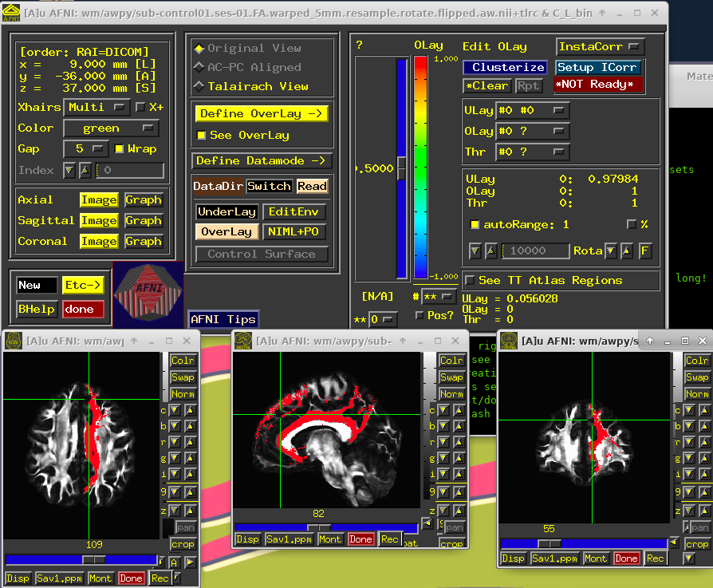This screenshot has width=713, height=588.
Task: Enable See TT Atlas Regions
Action: (471, 280)
